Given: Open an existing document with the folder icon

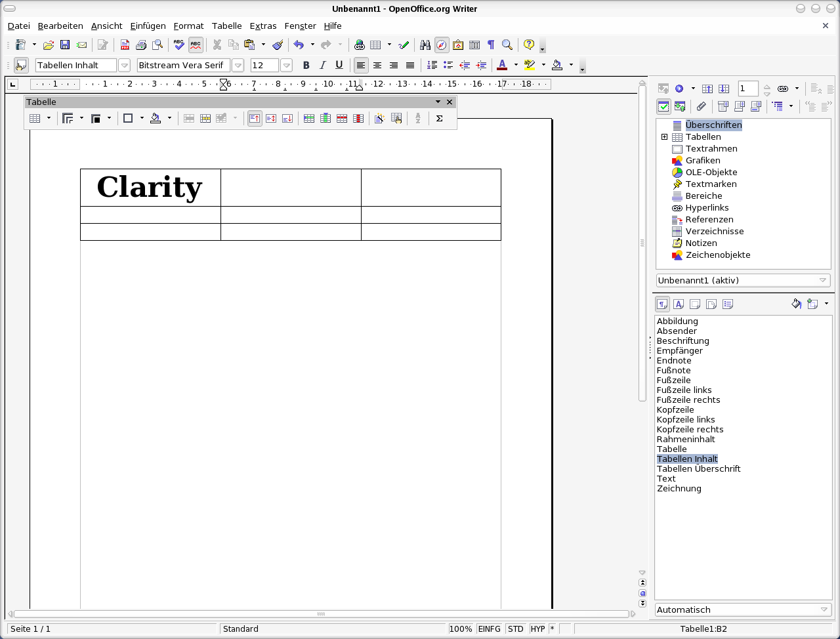Looking at the screenshot, I should point(48,45).
